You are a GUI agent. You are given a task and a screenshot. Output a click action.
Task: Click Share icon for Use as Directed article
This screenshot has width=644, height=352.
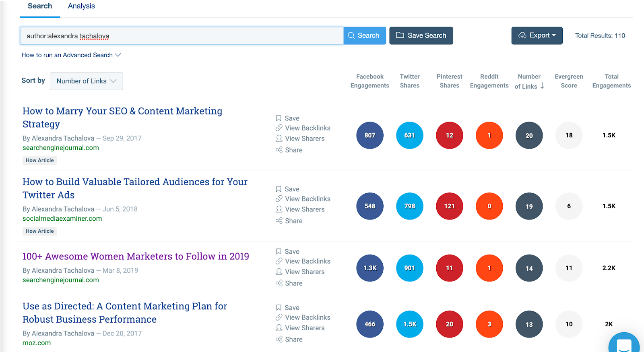pyautogui.click(x=279, y=340)
